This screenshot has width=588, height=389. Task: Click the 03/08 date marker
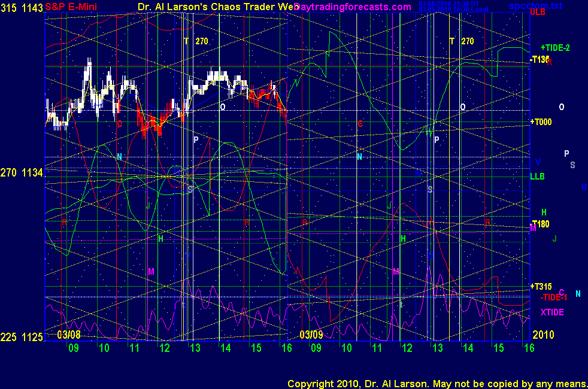[68, 334]
